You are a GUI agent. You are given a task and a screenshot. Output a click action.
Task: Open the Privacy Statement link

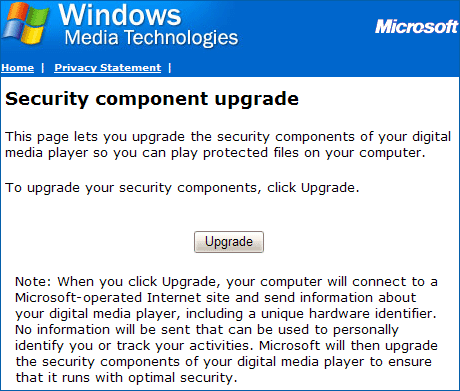pos(108,68)
